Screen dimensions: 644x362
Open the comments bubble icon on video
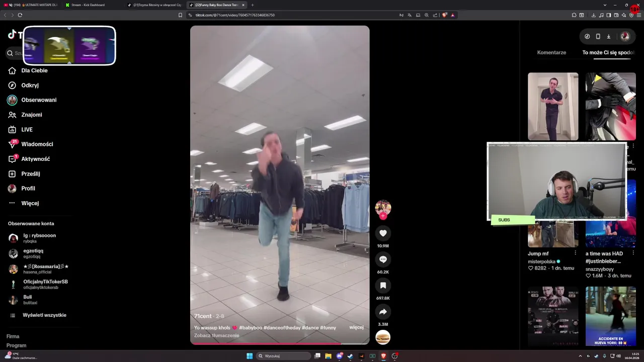tap(383, 259)
